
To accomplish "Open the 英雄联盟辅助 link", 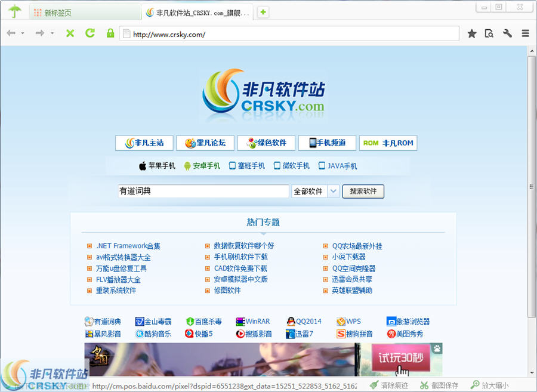I will (x=352, y=291).
